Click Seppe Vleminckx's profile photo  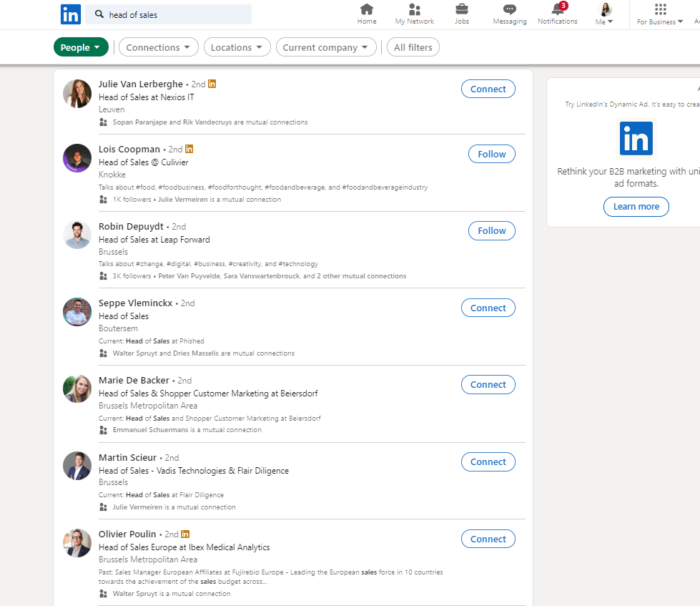(77, 312)
